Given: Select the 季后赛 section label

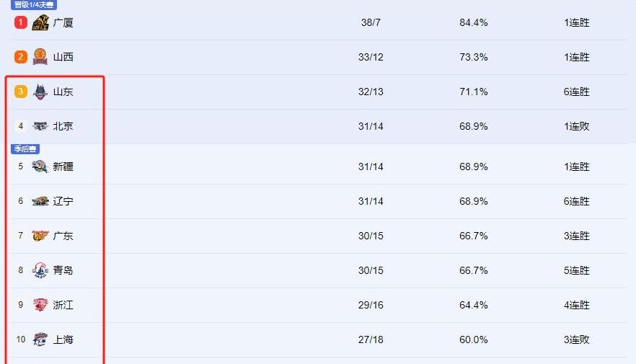Looking at the screenshot, I should point(25,148).
